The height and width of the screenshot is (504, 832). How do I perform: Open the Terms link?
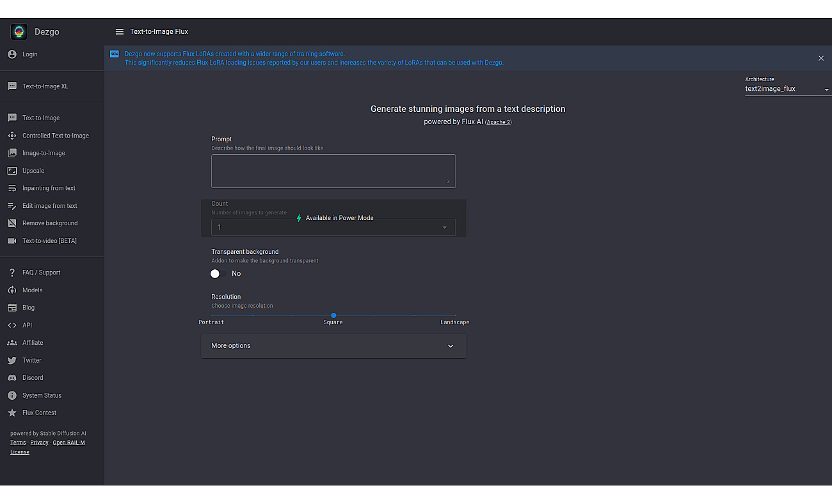(18, 443)
